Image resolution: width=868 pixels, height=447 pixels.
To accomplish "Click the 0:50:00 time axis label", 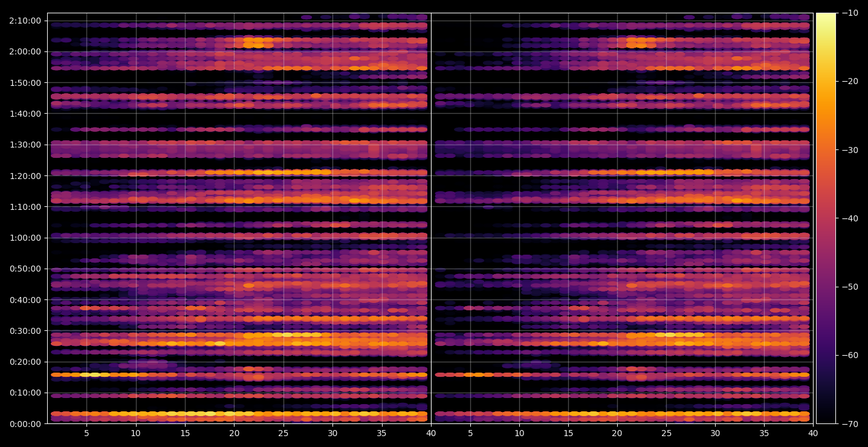I will tap(25, 269).
